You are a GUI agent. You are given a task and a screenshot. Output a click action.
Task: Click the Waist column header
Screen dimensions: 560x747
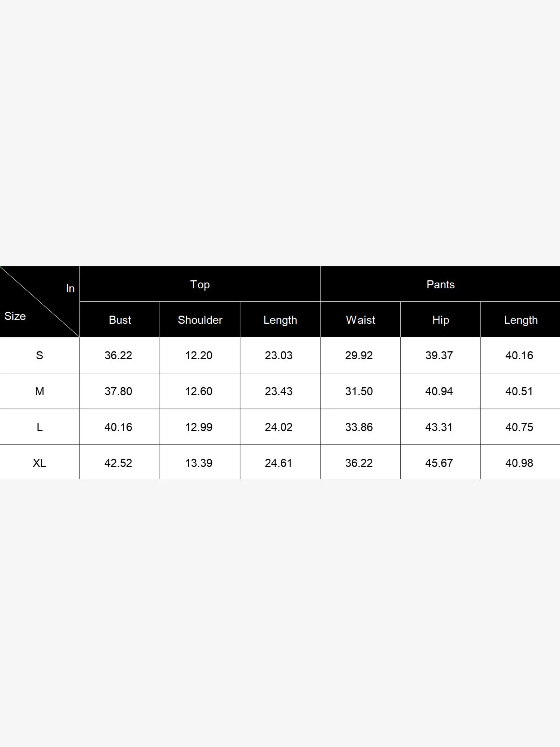pyautogui.click(x=360, y=320)
